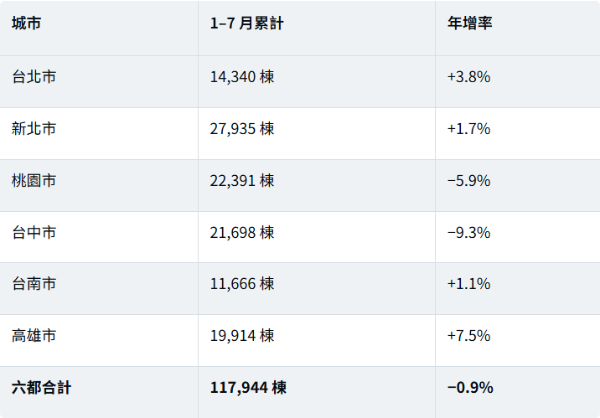Select the 台中市 cell
600x418 pixels.
click(34, 232)
